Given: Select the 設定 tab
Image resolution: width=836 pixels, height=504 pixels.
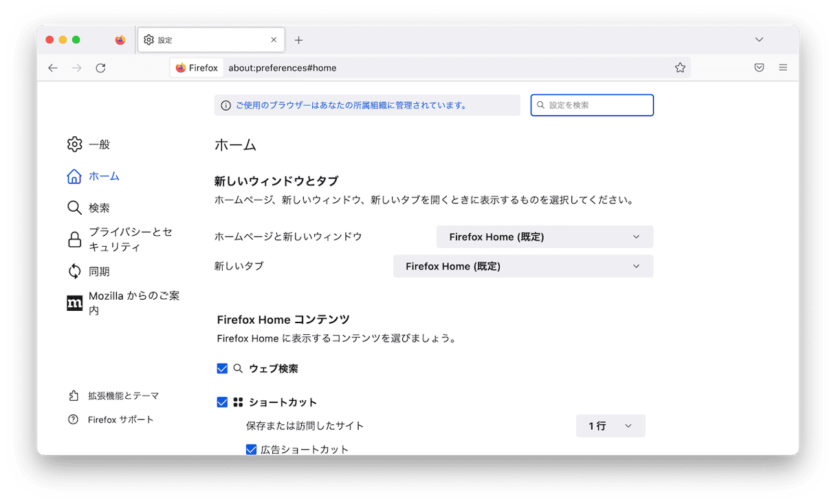Looking at the screenshot, I should pyautogui.click(x=211, y=40).
